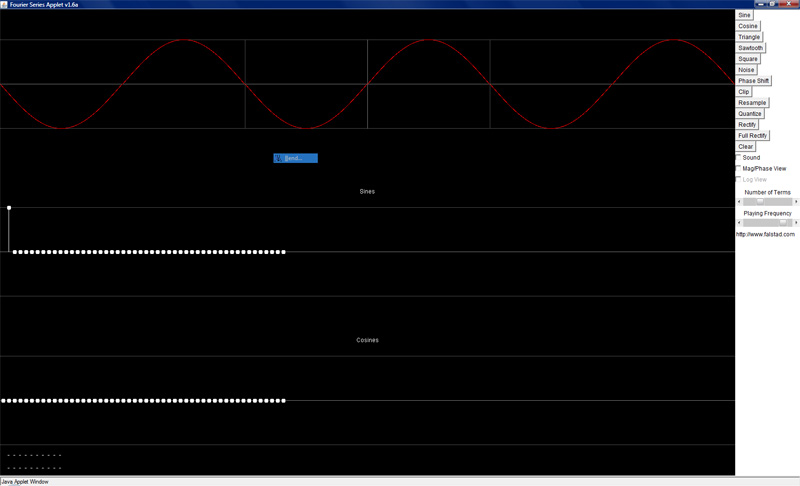
Task: Resample the waveform
Action: tap(752, 103)
